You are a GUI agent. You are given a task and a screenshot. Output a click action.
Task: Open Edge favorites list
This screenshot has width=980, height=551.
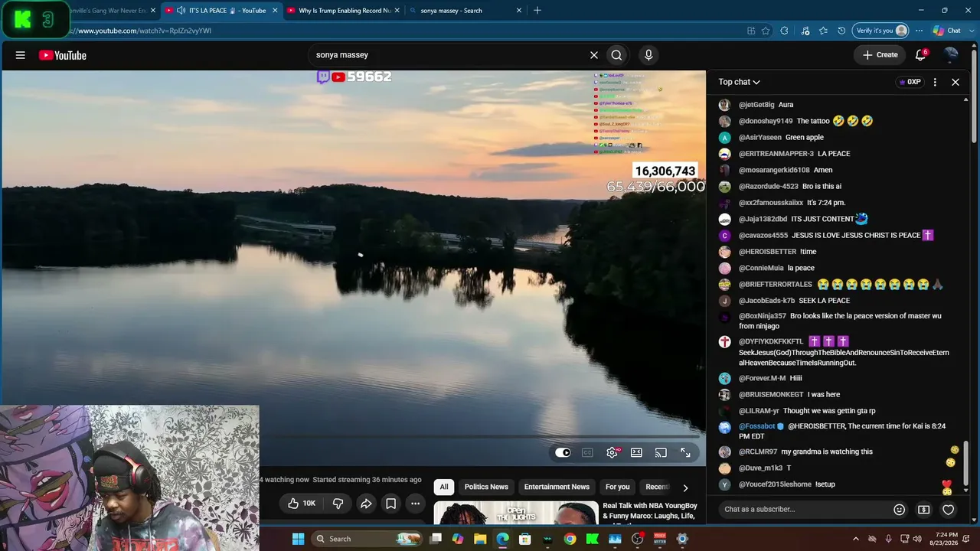(823, 31)
